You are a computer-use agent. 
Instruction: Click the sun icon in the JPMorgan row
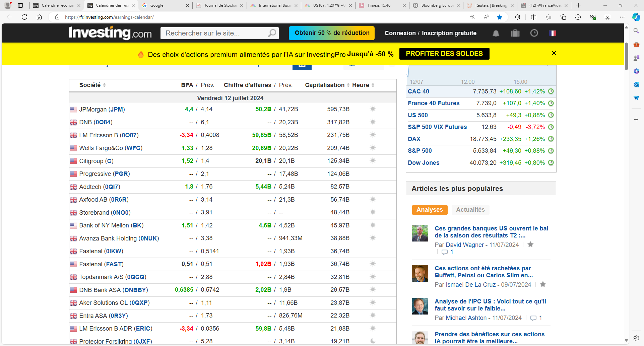tap(373, 109)
